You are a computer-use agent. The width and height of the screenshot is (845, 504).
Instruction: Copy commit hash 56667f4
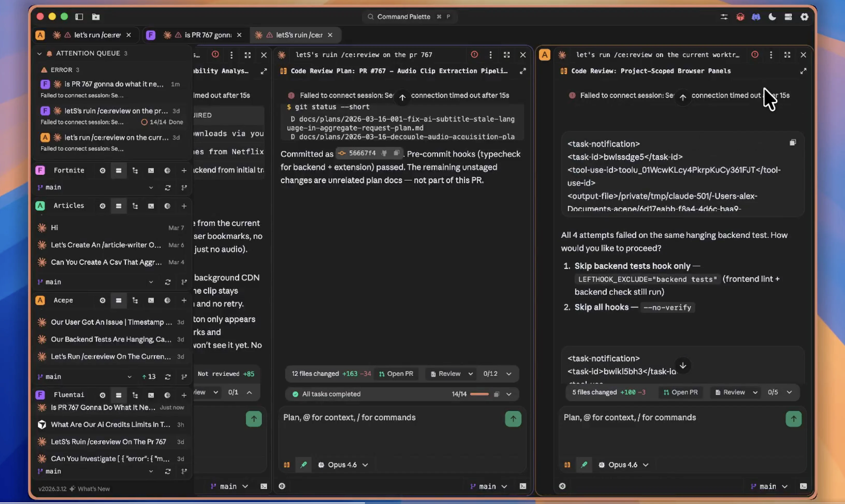click(x=396, y=153)
